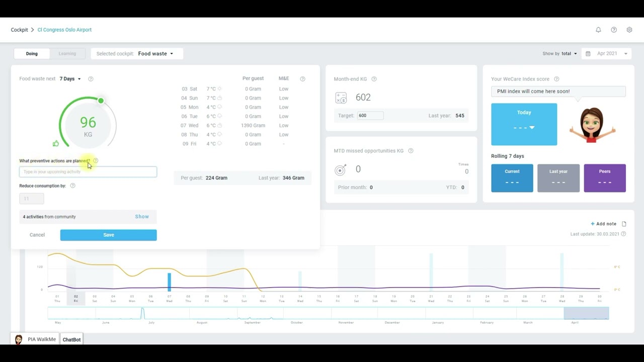644x362 pixels.
Task: Switch to the Doing toggle option
Action: pos(32,54)
